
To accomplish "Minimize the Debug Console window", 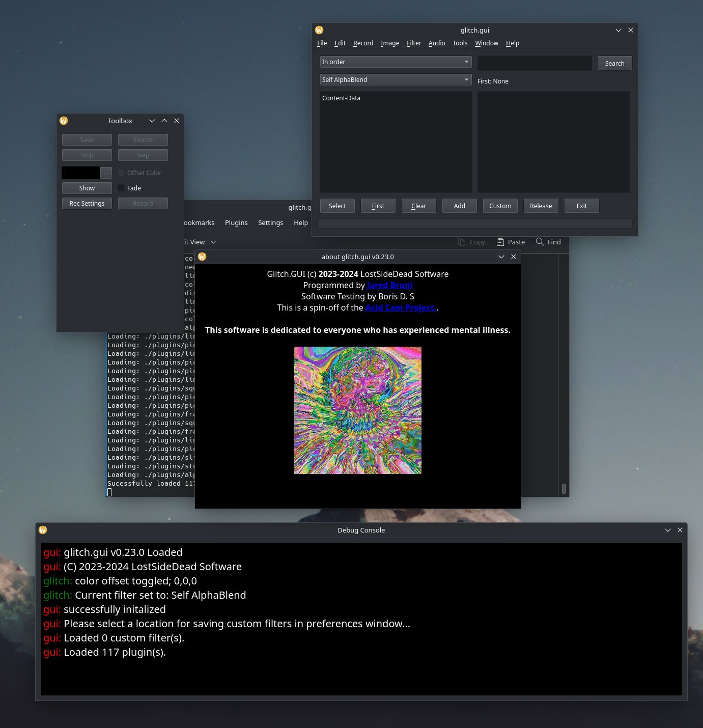I will 668,530.
